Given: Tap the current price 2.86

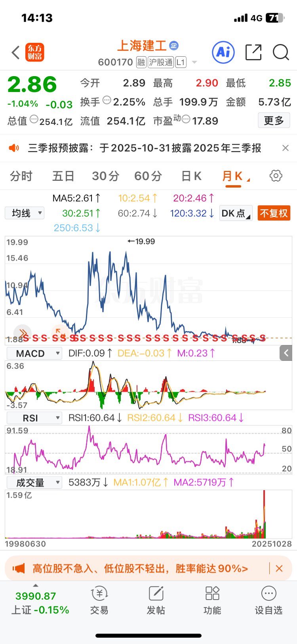Looking at the screenshot, I should 32,84.
